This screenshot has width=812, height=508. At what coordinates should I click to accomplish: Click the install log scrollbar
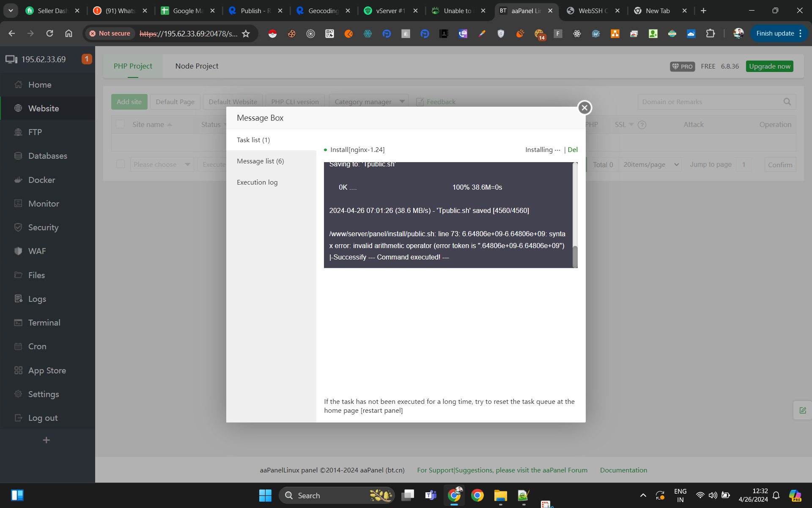[575, 256]
